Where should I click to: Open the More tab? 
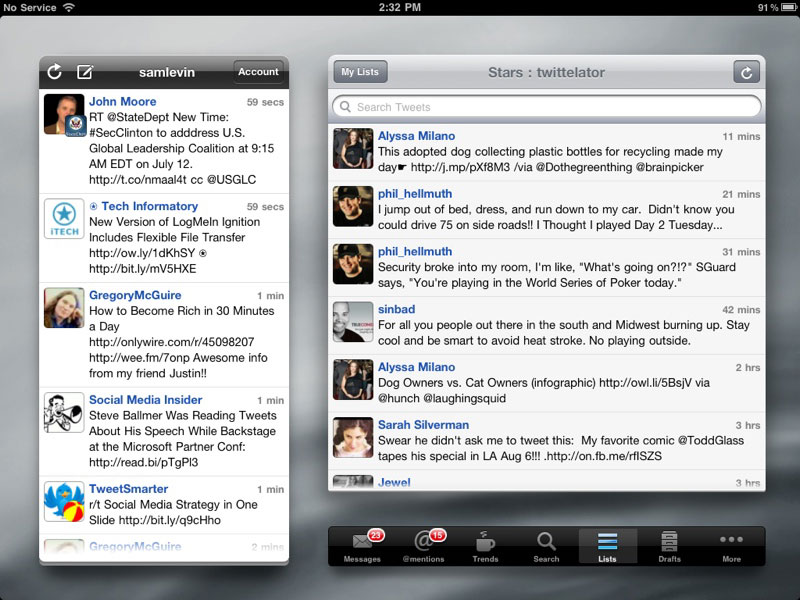pyautogui.click(x=731, y=547)
